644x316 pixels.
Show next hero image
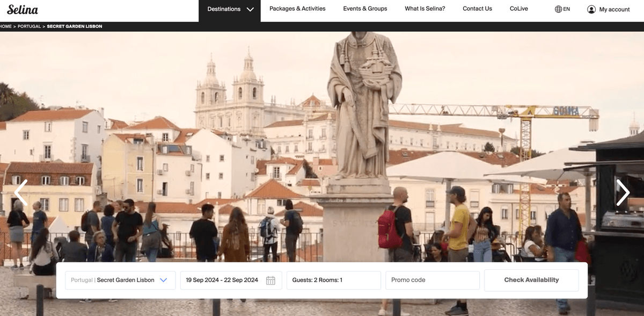pyautogui.click(x=623, y=192)
